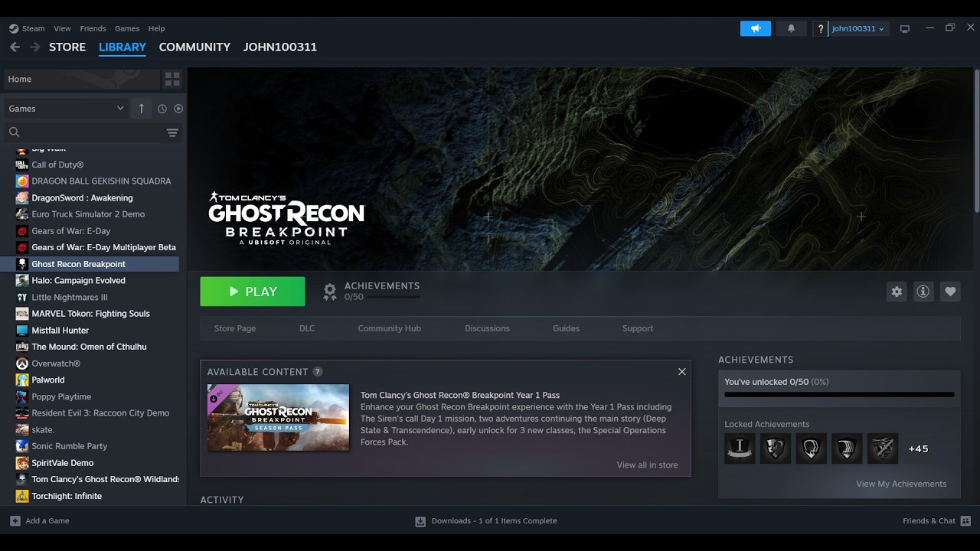980x551 pixels.
Task: Open advanced filter options icon
Action: point(172,132)
